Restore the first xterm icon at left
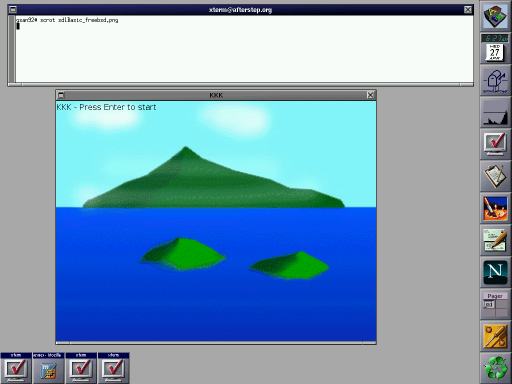Image resolution: width=512 pixels, height=384 pixels. [16, 368]
